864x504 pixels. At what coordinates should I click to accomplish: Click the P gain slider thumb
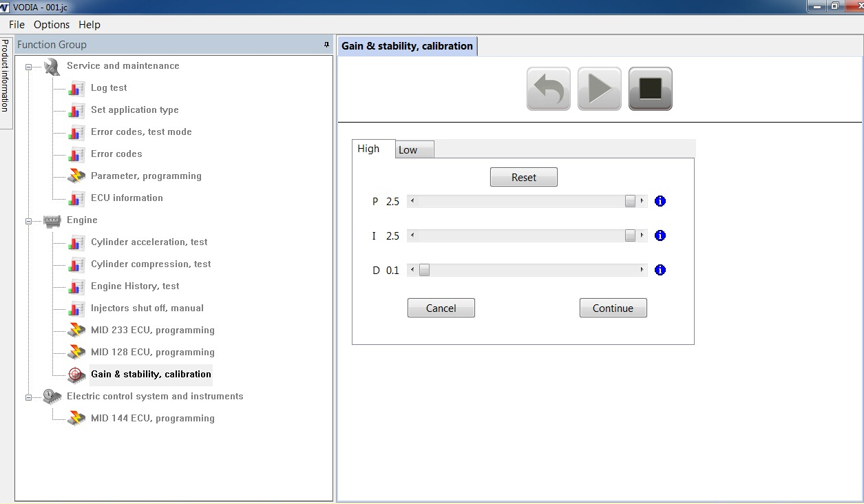pos(630,201)
